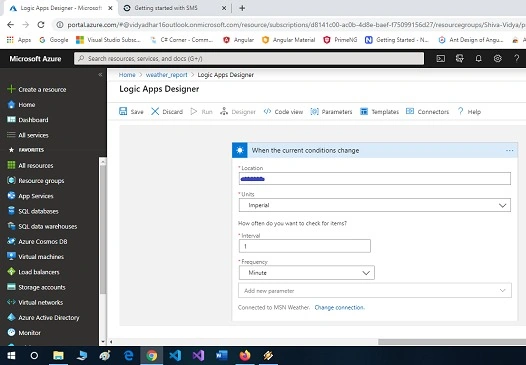The height and width of the screenshot is (365, 526).
Task: Open the Frequency dropdown showing Minute
Action: [307, 273]
